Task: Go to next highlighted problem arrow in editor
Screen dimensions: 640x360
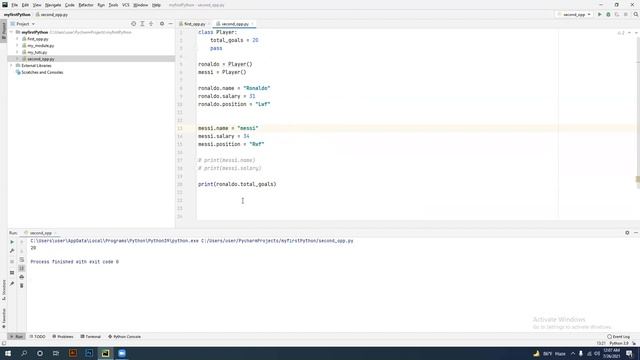Action: [636, 33]
